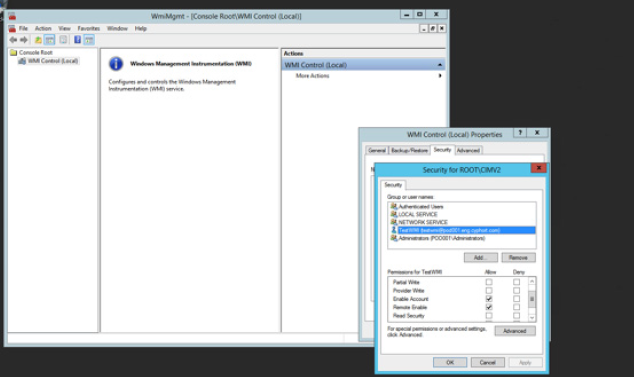Close the WMI Control (Local) Properties dialog

[x=537, y=133]
